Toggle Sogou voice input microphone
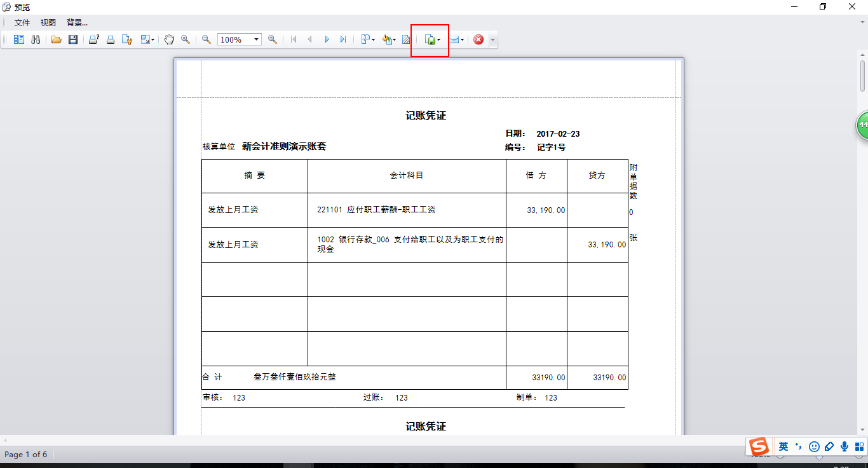The width and height of the screenshot is (868, 468). pos(844,447)
